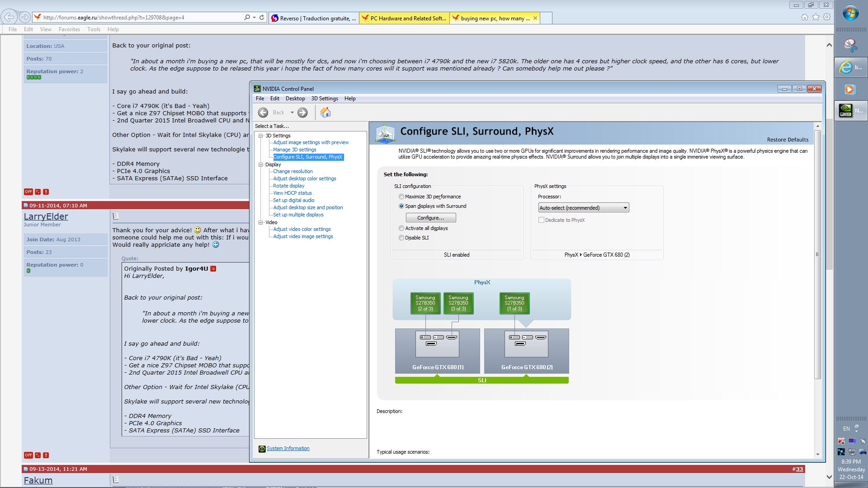Click the browser forward navigation arrow
Image resolution: width=868 pixels, height=488 pixels.
[x=25, y=17]
